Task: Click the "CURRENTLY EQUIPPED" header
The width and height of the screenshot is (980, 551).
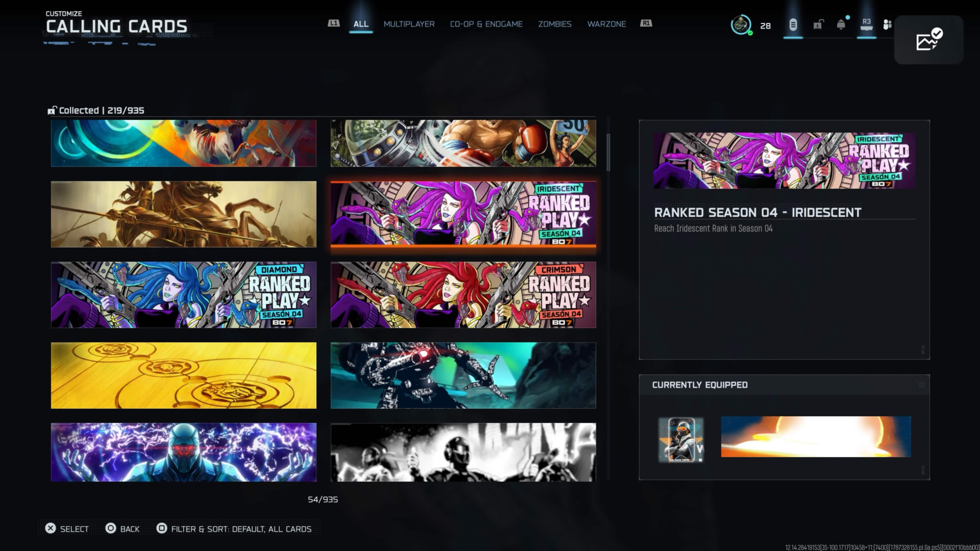Action: tap(700, 385)
